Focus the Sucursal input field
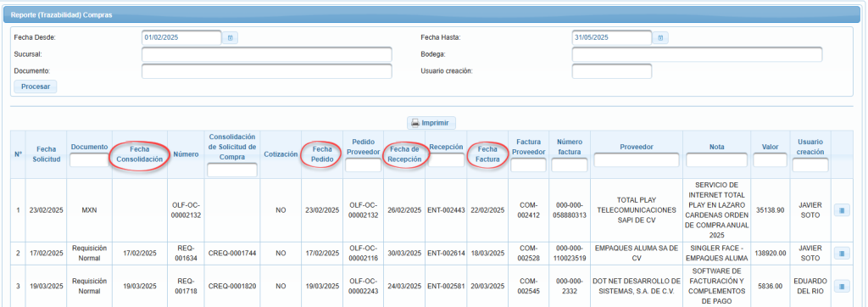Image resolution: width=868 pixels, height=307 pixels. point(267,54)
